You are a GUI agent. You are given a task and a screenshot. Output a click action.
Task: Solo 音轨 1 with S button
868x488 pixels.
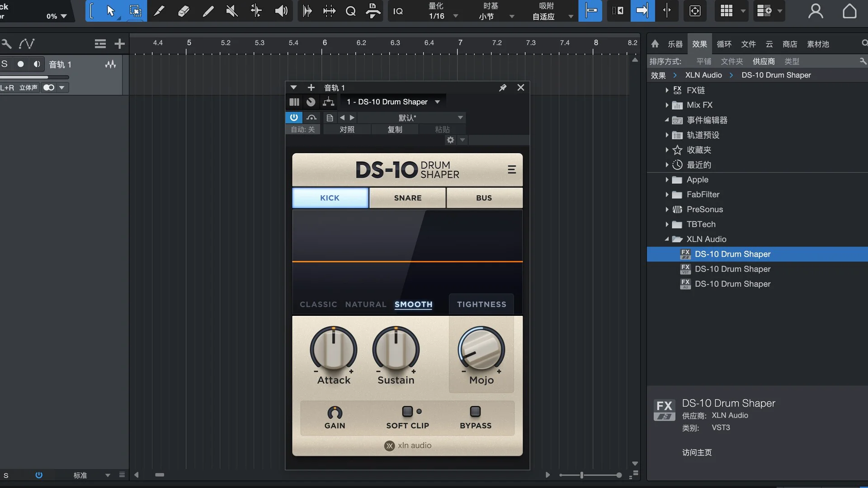tap(5, 64)
